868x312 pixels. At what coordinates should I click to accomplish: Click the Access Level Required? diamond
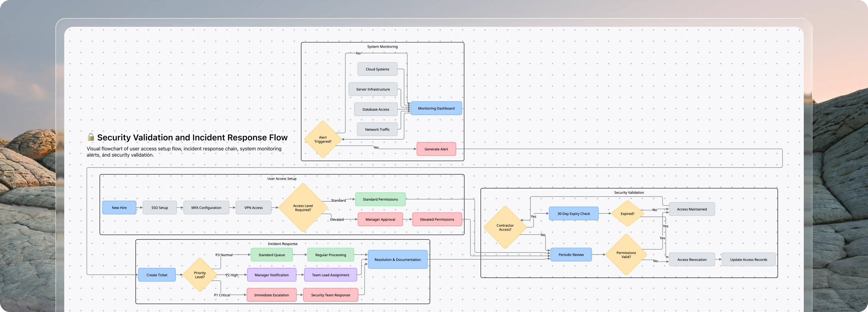coord(303,208)
